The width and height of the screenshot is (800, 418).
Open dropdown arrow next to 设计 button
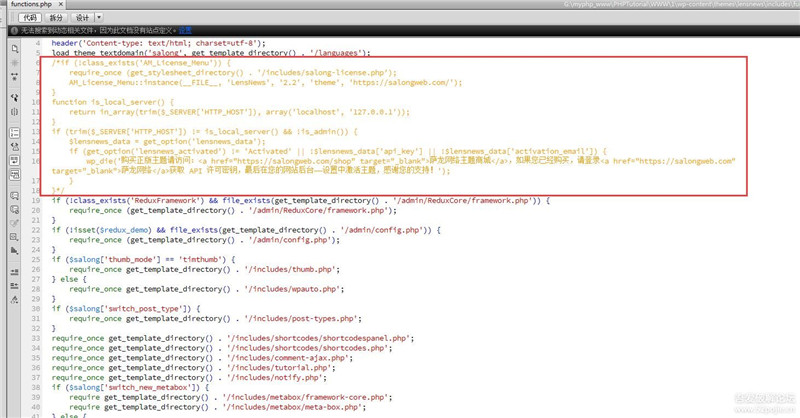99,18
